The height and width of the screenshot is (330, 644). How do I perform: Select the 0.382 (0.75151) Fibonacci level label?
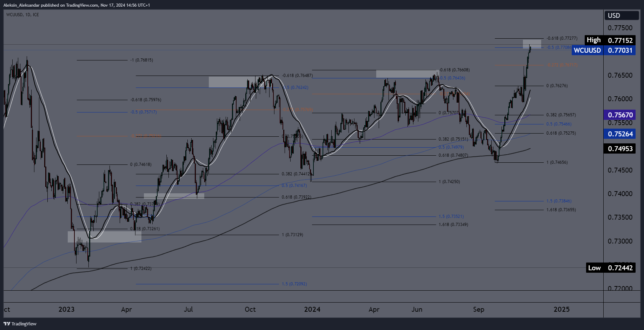click(453, 139)
